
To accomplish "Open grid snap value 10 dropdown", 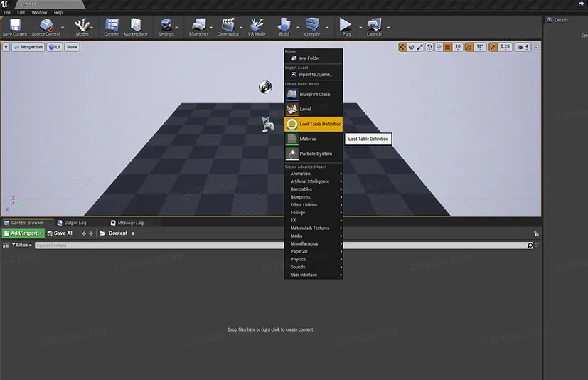I will pyautogui.click(x=458, y=47).
